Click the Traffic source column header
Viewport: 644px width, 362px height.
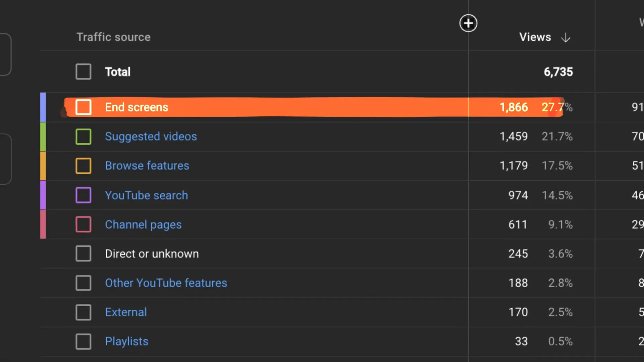pos(113,37)
